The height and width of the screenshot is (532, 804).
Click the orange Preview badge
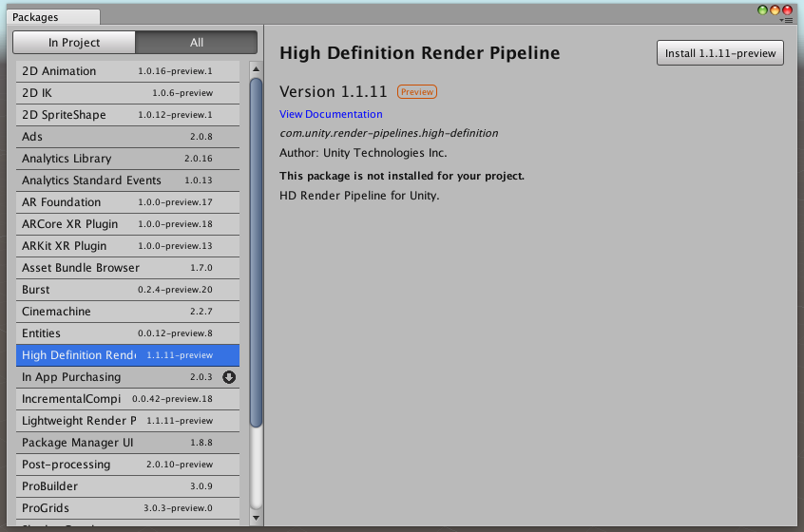click(x=416, y=92)
